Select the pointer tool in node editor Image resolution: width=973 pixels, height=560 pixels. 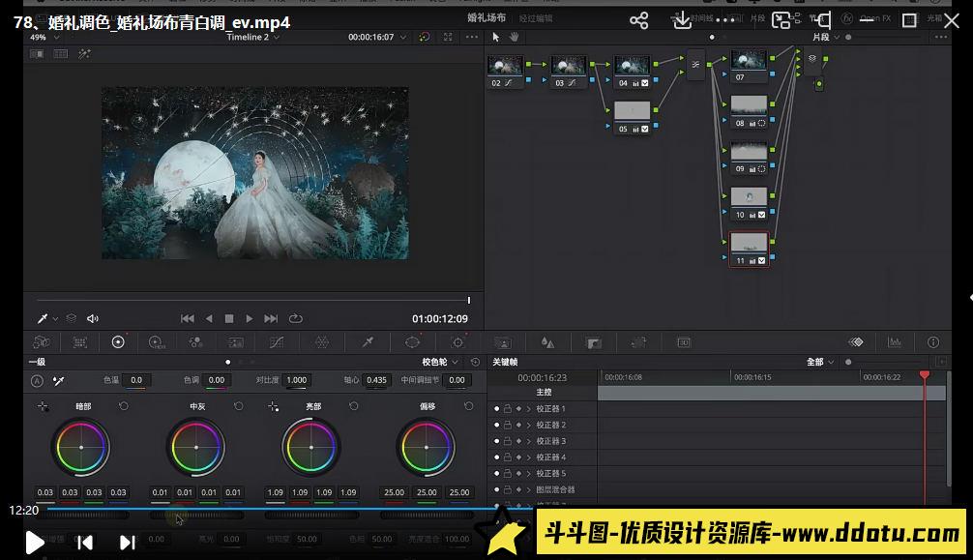point(496,38)
